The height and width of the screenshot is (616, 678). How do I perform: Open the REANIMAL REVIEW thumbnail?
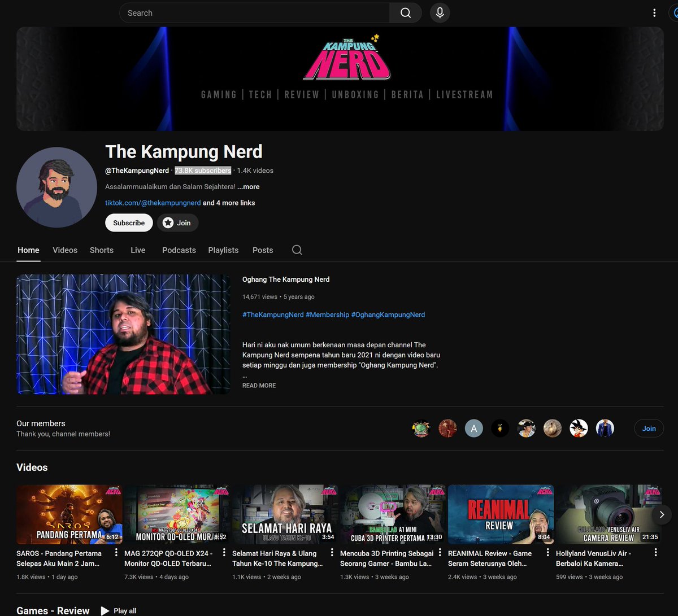[501, 514]
